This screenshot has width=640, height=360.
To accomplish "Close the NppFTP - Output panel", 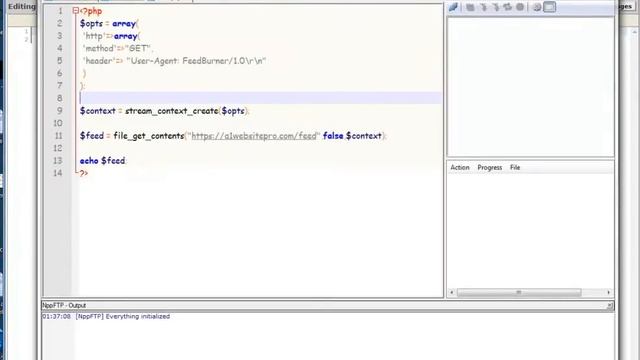I will point(609,305).
